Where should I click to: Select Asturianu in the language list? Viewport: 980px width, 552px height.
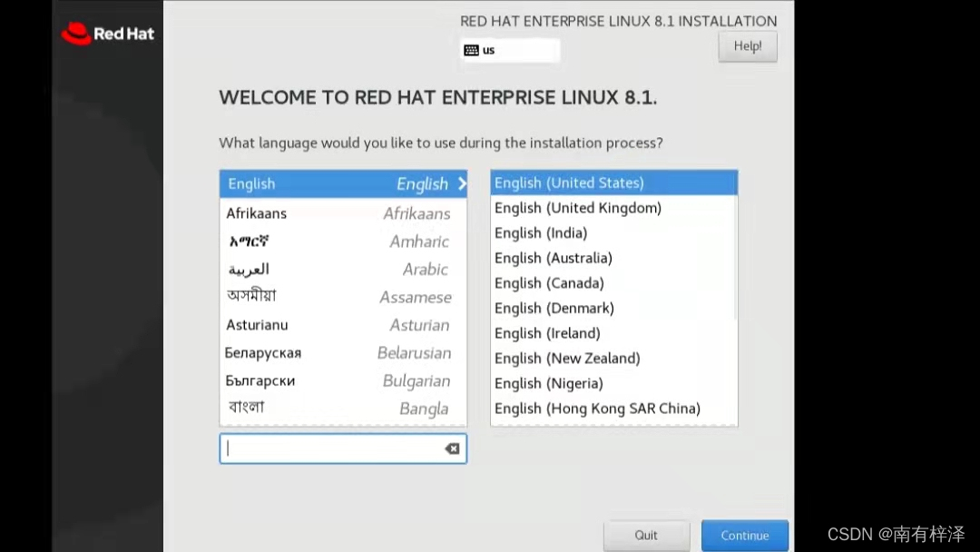(343, 325)
